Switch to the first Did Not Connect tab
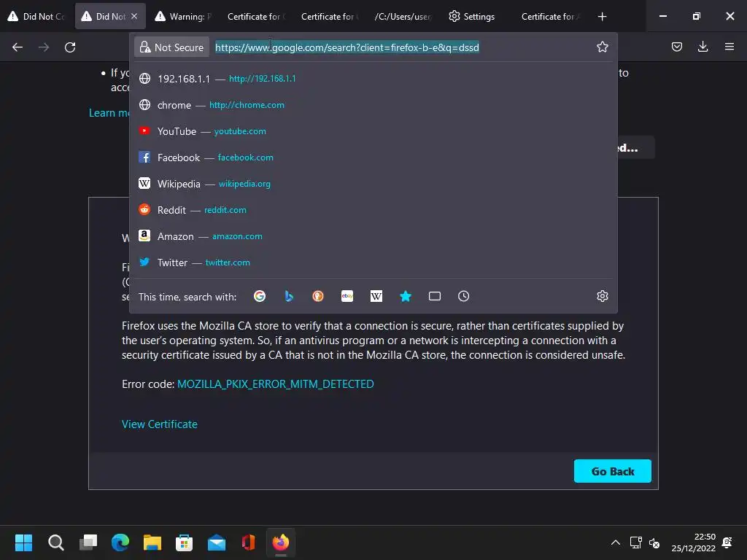The image size is (747, 560). pyautogui.click(x=36, y=17)
